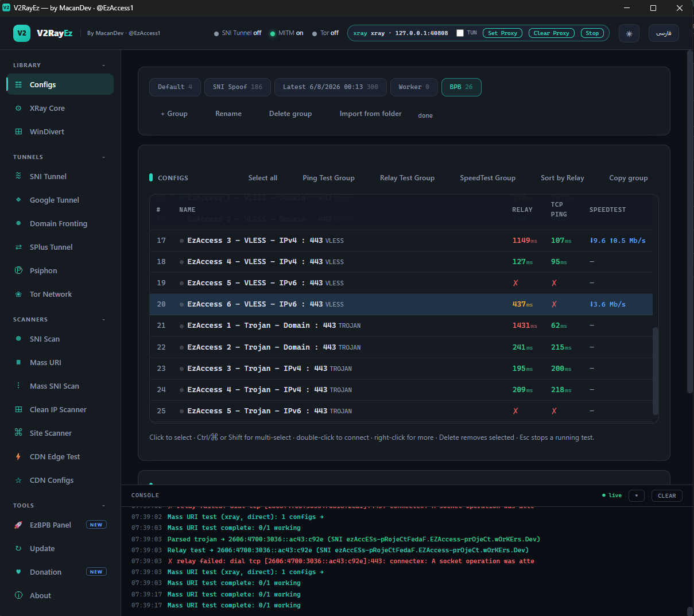This screenshot has width=694, height=616.
Task: Click the About info icon
Action: click(18, 595)
